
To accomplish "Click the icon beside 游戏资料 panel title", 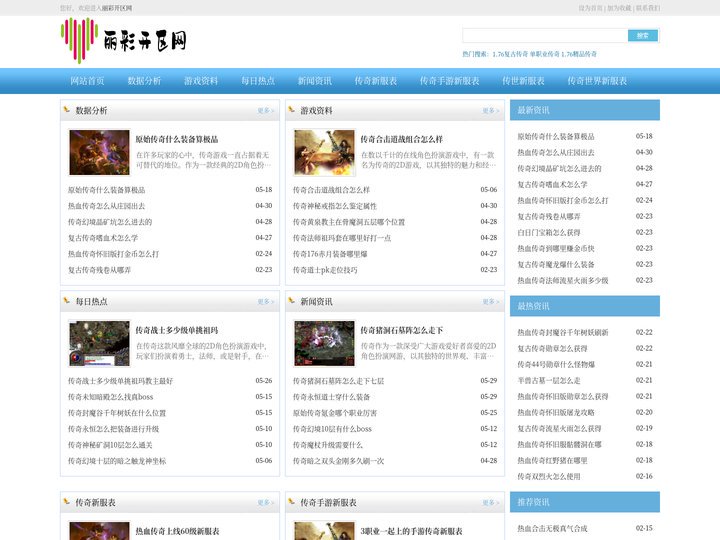I will (x=292, y=109).
